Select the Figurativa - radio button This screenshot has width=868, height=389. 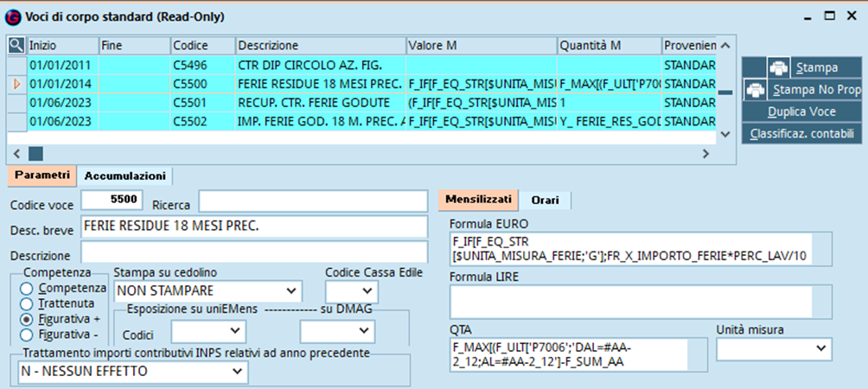click(x=25, y=335)
